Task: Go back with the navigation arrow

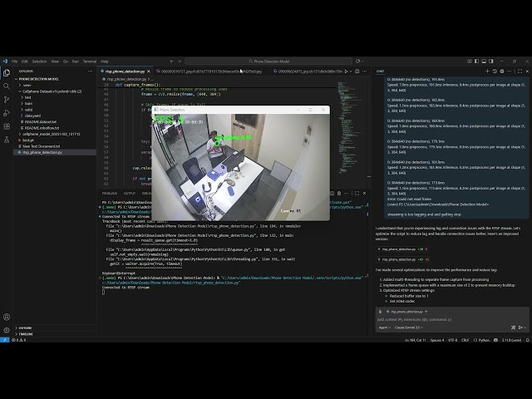Action: tap(172, 62)
